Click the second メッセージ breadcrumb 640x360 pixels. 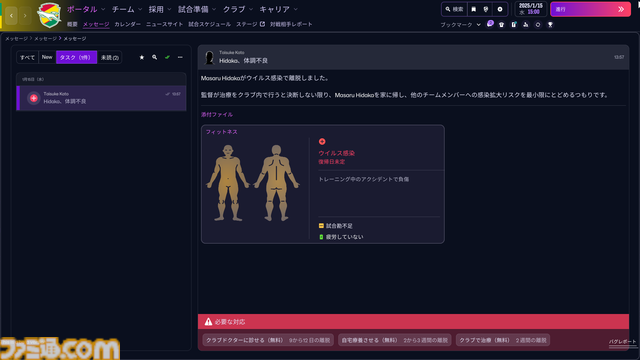pos(45,38)
